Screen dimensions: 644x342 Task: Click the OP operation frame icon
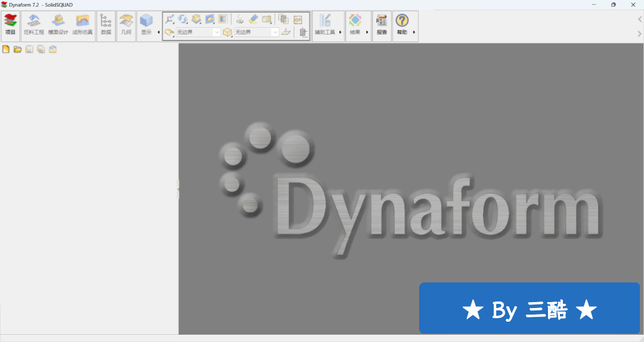[x=298, y=19]
